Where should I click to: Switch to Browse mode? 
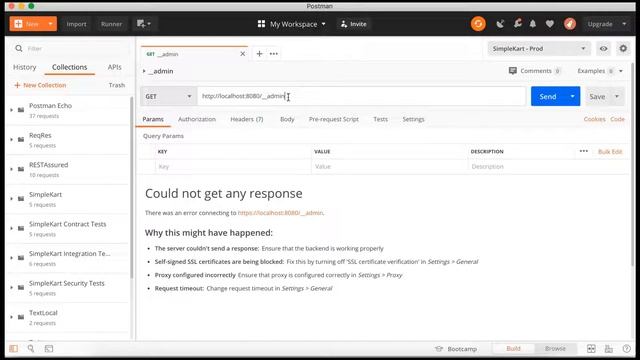point(555,349)
